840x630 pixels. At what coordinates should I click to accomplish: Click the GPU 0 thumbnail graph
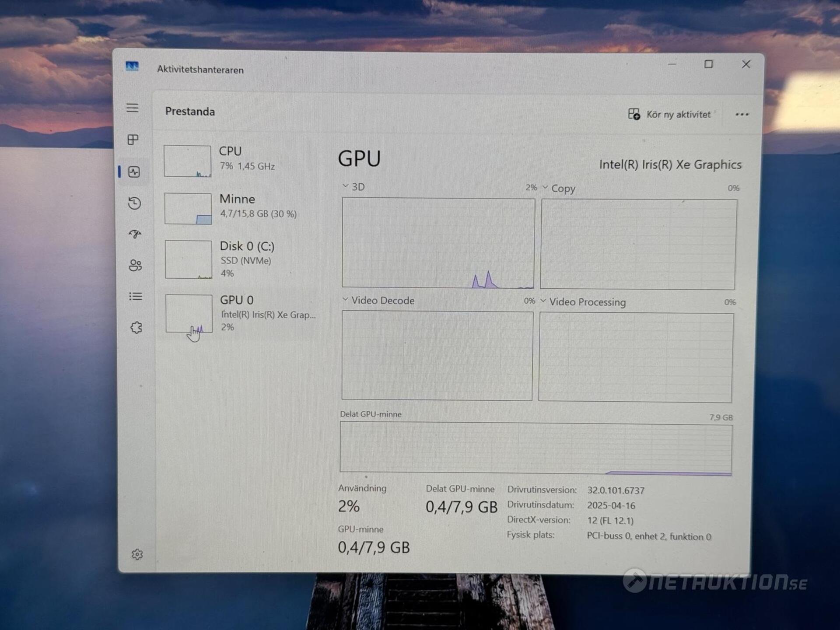189,313
